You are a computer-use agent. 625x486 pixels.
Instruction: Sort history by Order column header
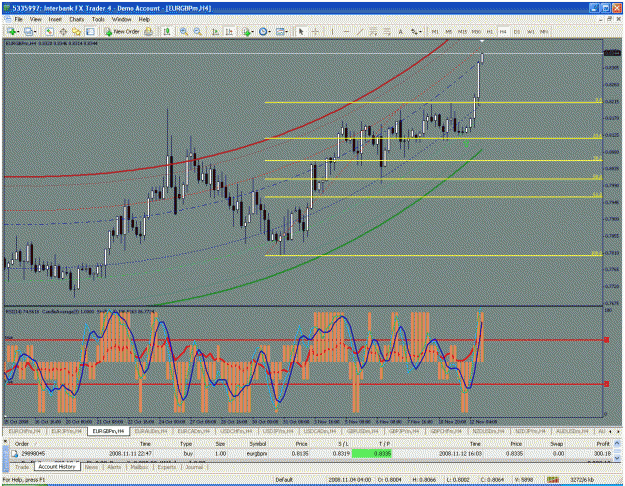[22, 444]
